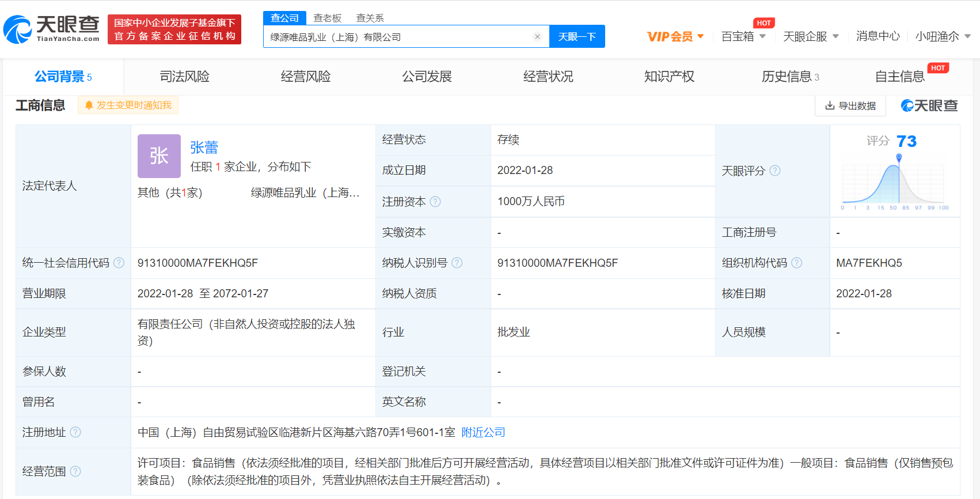
Task: Select the 经营风险 tab
Action: [x=306, y=77]
